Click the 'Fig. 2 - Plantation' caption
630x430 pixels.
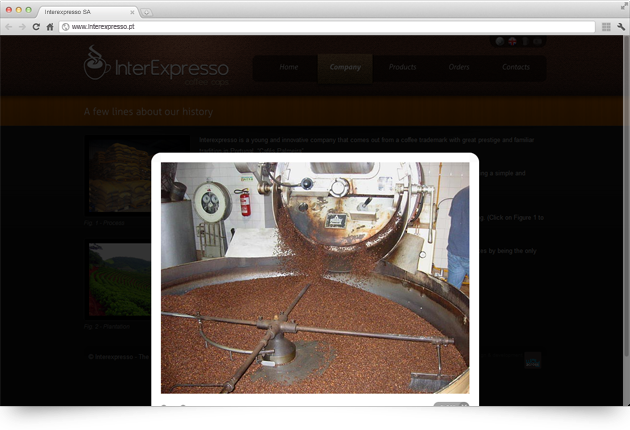tap(107, 327)
